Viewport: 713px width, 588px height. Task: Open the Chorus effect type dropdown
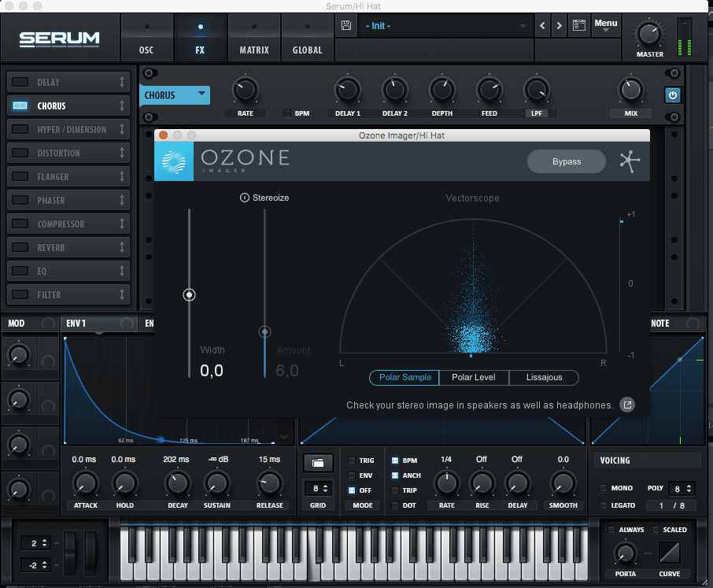tap(175, 95)
